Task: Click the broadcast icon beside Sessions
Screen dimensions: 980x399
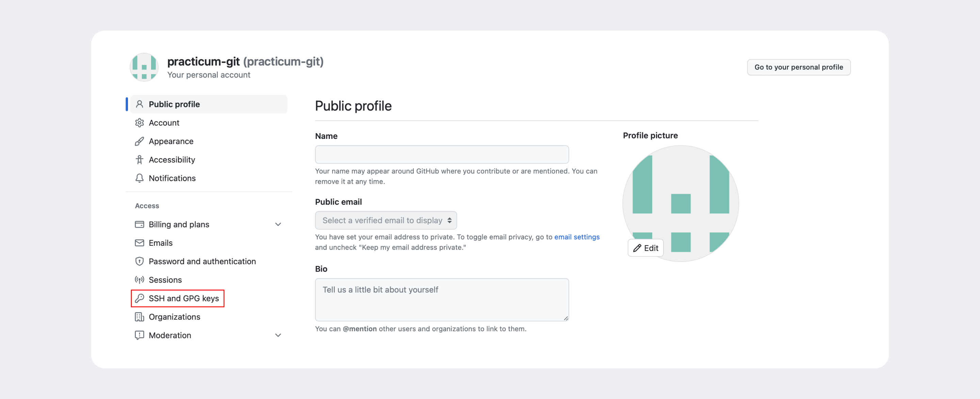Action: point(139,280)
